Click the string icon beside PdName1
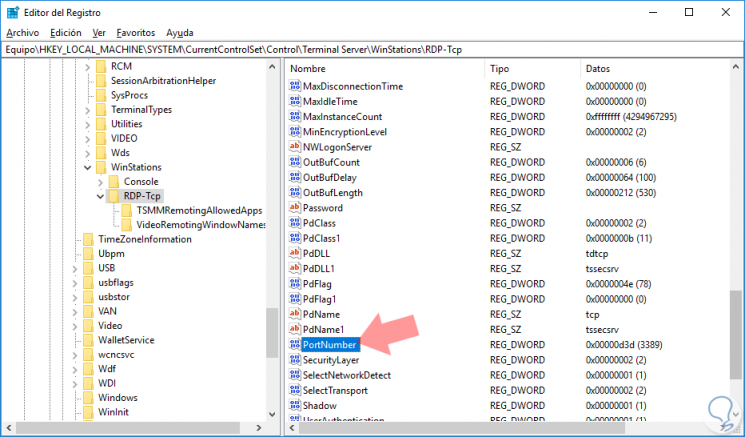 click(x=295, y=329)
